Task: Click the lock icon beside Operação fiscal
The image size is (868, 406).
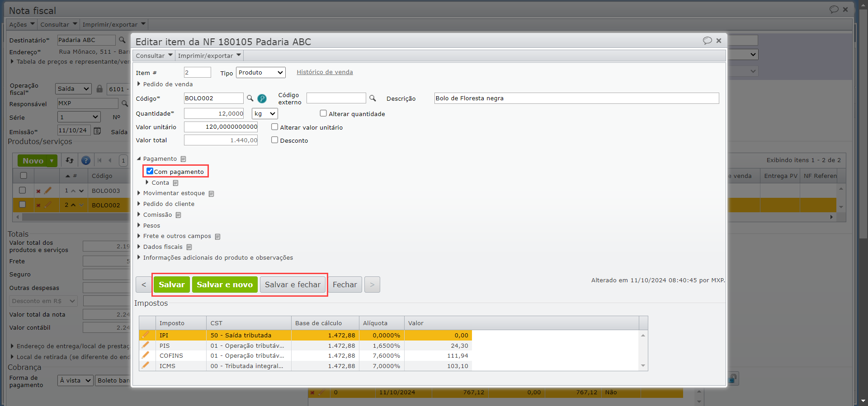Action: tap(99, 89)
